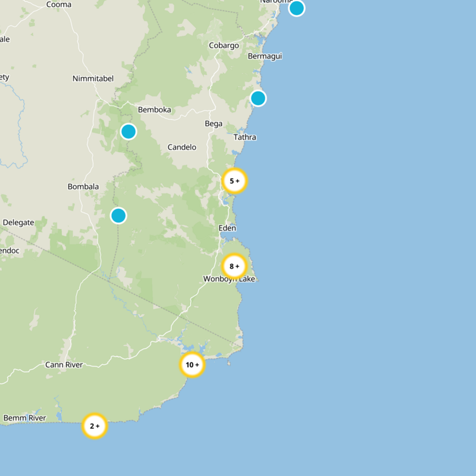Click the Bombala label
Viewport: 476px width, 476px height.
click(83, 186)
